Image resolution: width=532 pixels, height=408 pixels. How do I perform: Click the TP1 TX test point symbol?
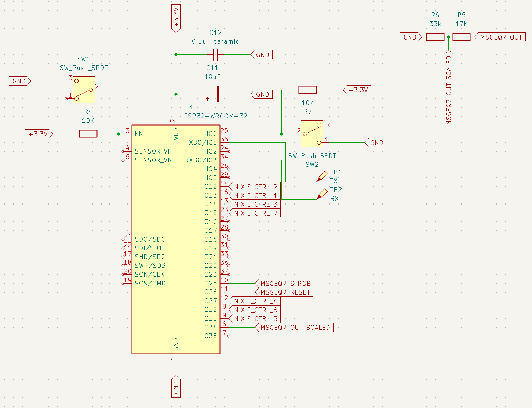[x=322, y=177]
